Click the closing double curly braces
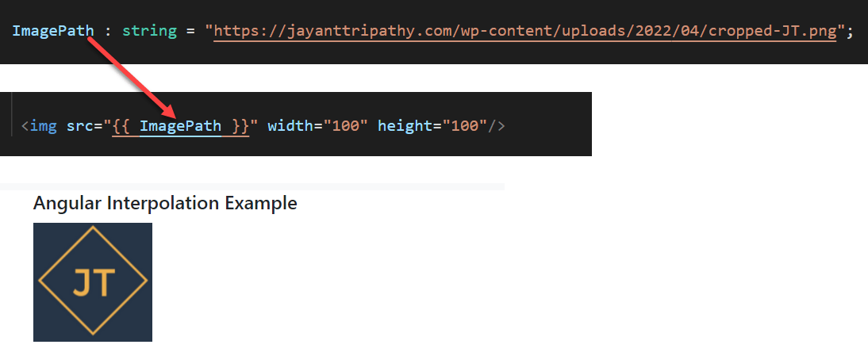868x356 pixels. point(240,126)
